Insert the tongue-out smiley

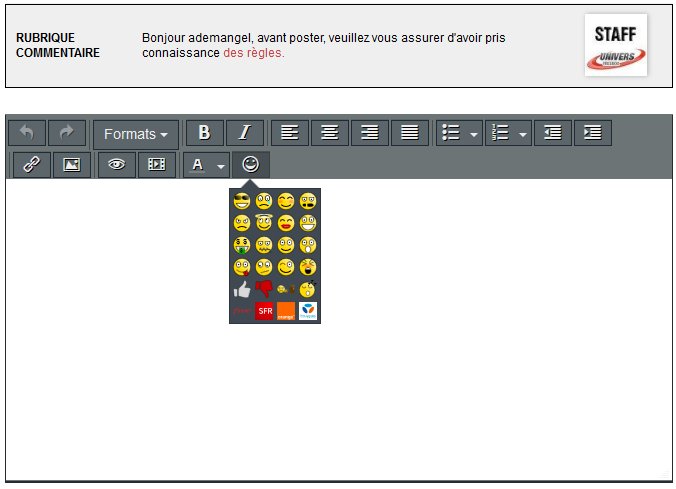[242, 267]
